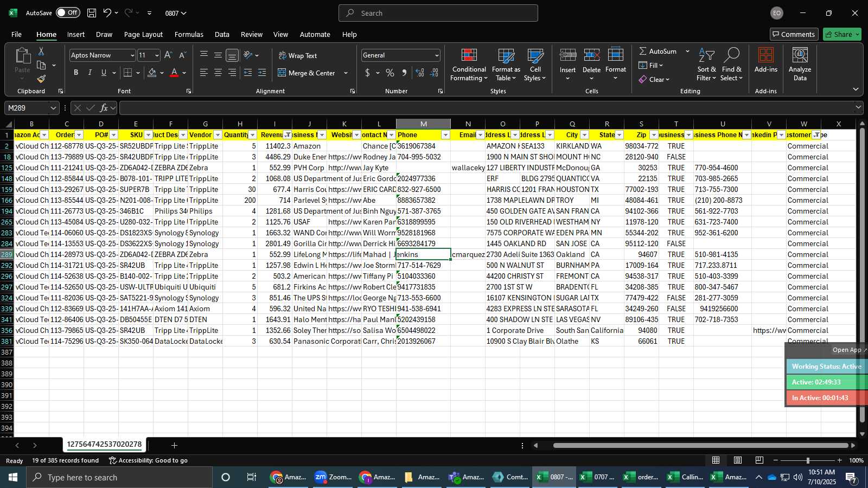Click the Share button
This screenshot has height=488, width=868.
pyautogui.click(x=842, y=34)
